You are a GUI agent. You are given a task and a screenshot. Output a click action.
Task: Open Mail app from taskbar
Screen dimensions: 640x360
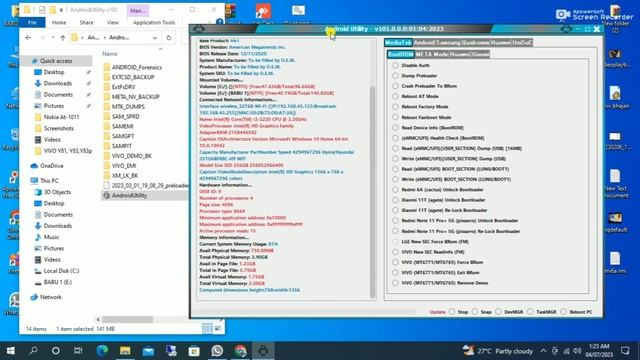[x=148, y=351]
